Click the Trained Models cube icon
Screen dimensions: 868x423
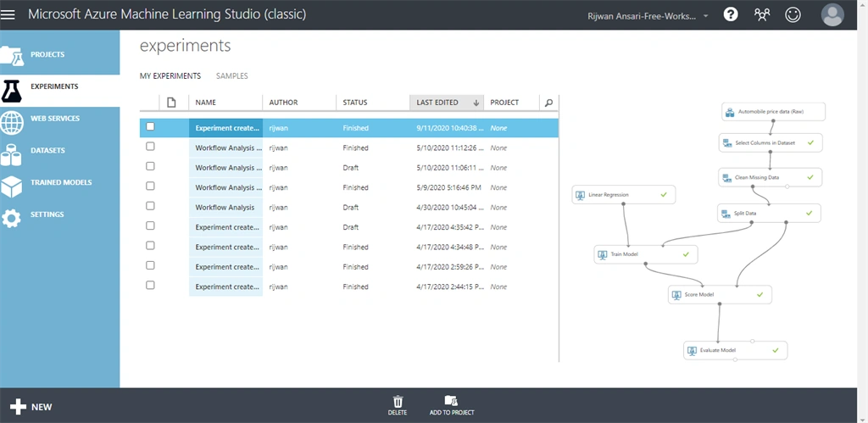tap(11, 187)
